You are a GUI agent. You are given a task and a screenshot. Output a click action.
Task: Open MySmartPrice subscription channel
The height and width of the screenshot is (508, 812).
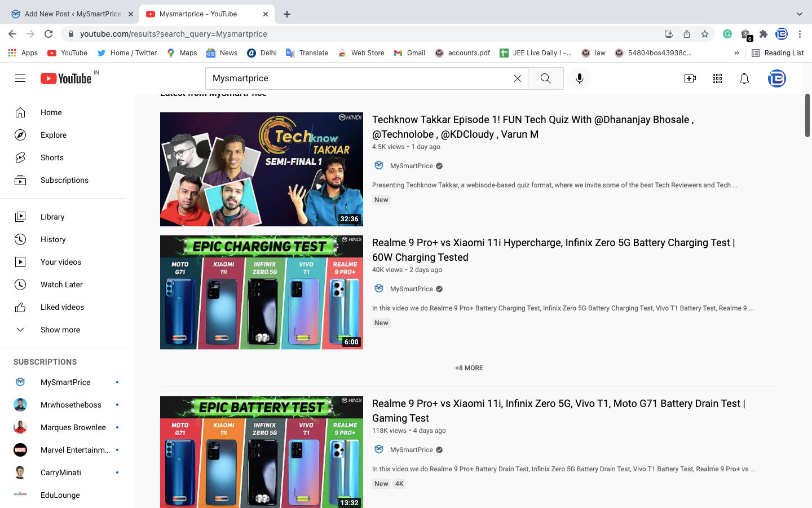[x=63, y=382]
